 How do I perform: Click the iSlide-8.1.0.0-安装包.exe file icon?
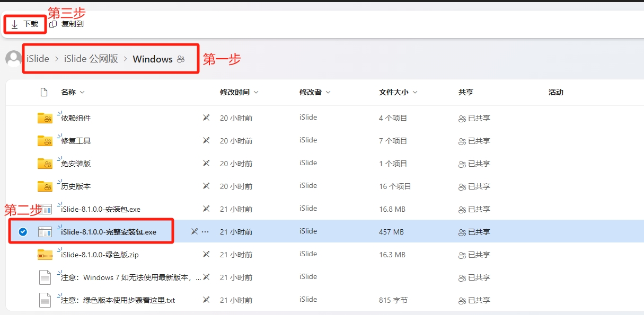coord(45,209)
